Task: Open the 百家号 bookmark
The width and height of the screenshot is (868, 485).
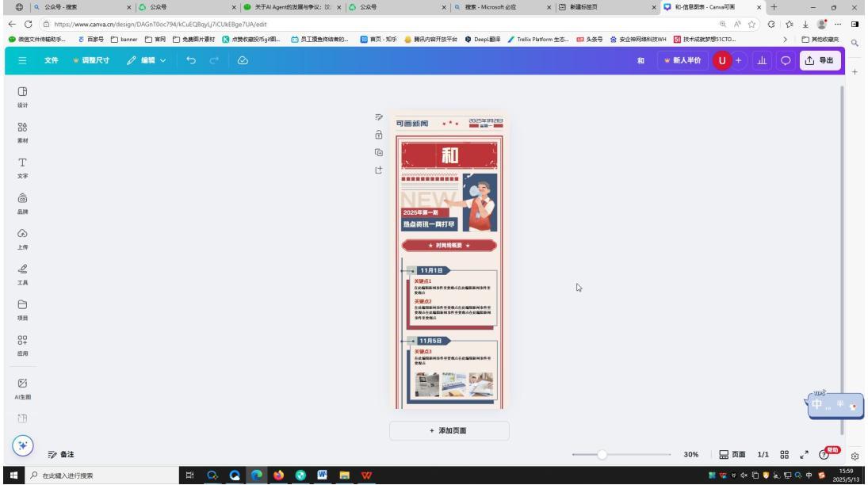Action: pos(91,40)
